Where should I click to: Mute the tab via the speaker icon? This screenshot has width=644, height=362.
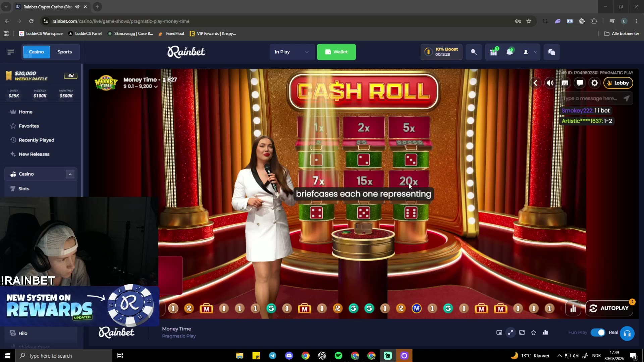(x=77, y=7)
